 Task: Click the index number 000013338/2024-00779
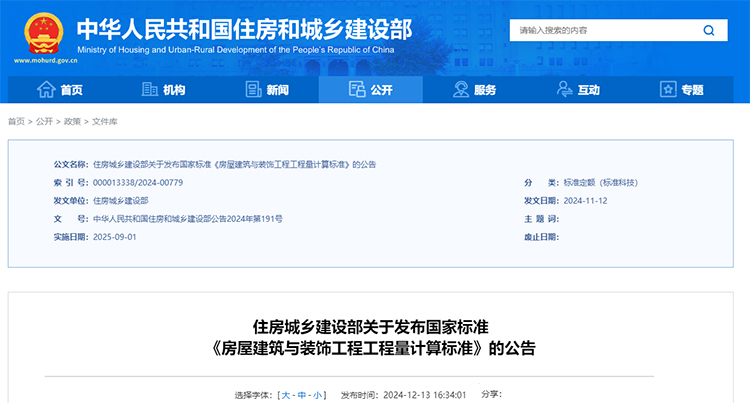138,183
